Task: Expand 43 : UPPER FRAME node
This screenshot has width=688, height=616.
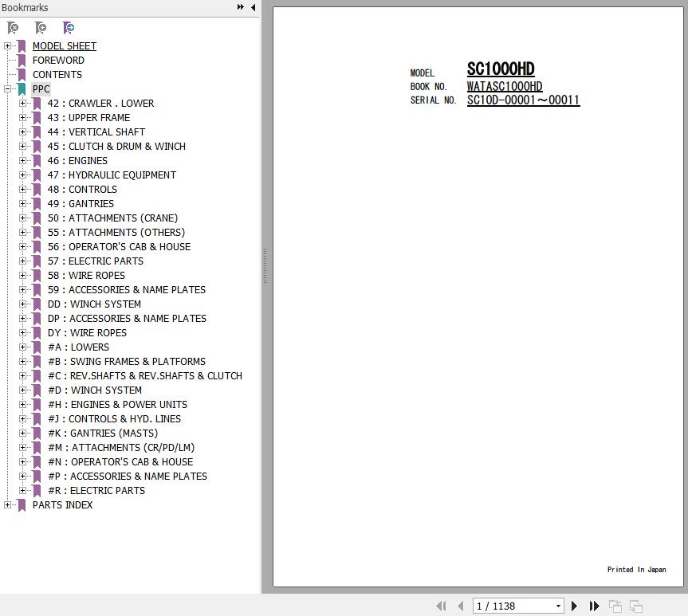Action: pyautogui.click(x=22, y=118)
